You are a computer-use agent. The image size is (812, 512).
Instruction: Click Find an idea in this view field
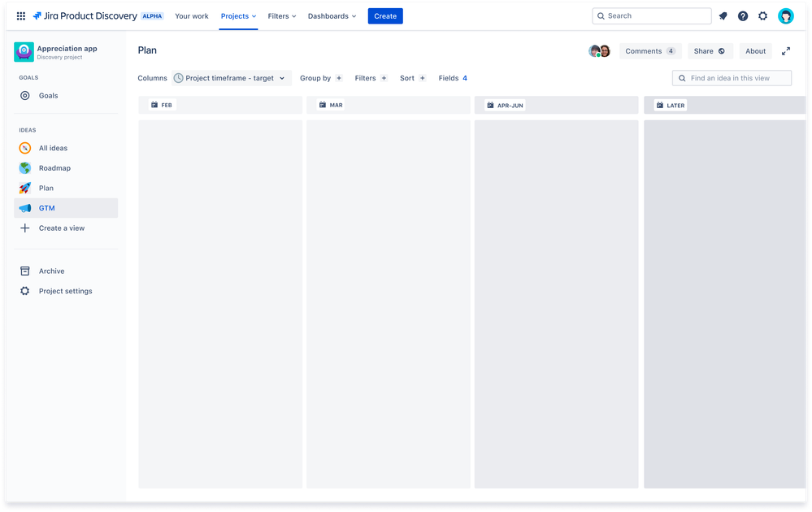[x=732, y=78]
